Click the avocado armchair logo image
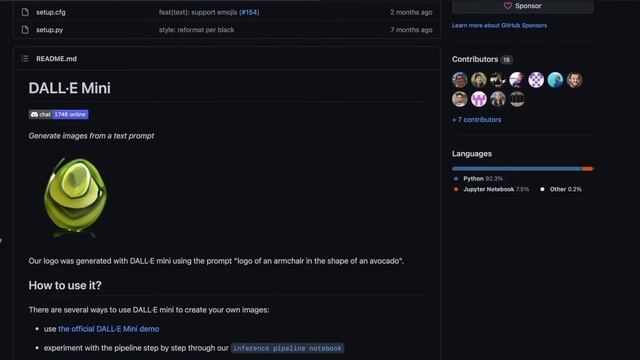 [x=75, y=197]
